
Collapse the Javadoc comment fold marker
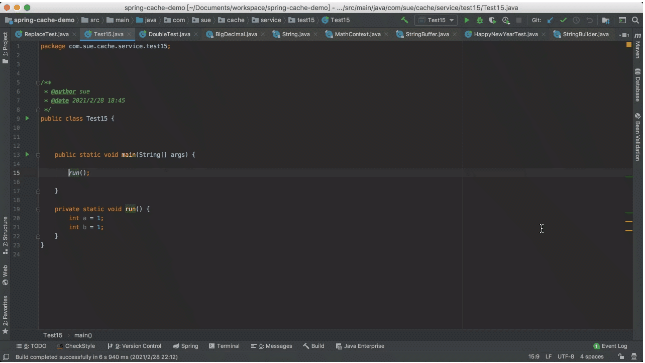(38, 83)
